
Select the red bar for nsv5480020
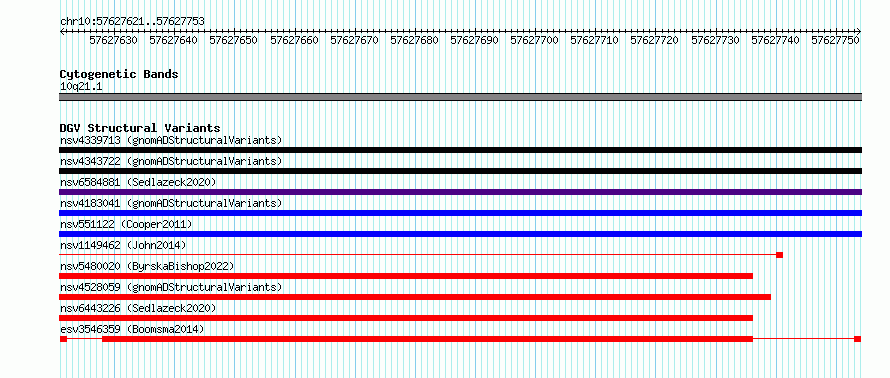click(x=406, y=276)
